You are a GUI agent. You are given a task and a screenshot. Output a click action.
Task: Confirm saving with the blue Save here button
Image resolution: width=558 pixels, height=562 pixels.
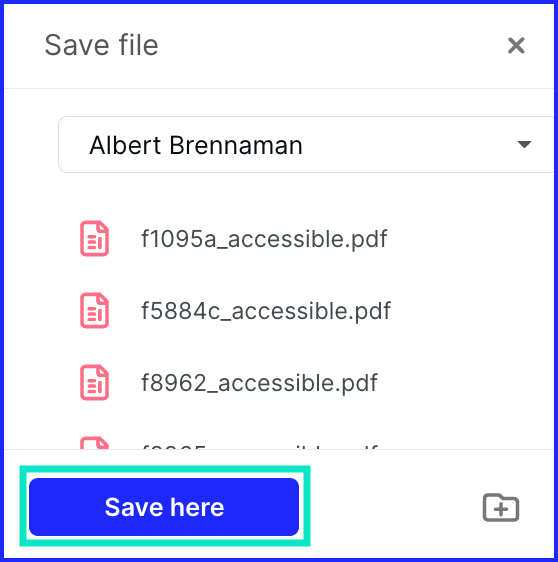click(x=164, y=507)
